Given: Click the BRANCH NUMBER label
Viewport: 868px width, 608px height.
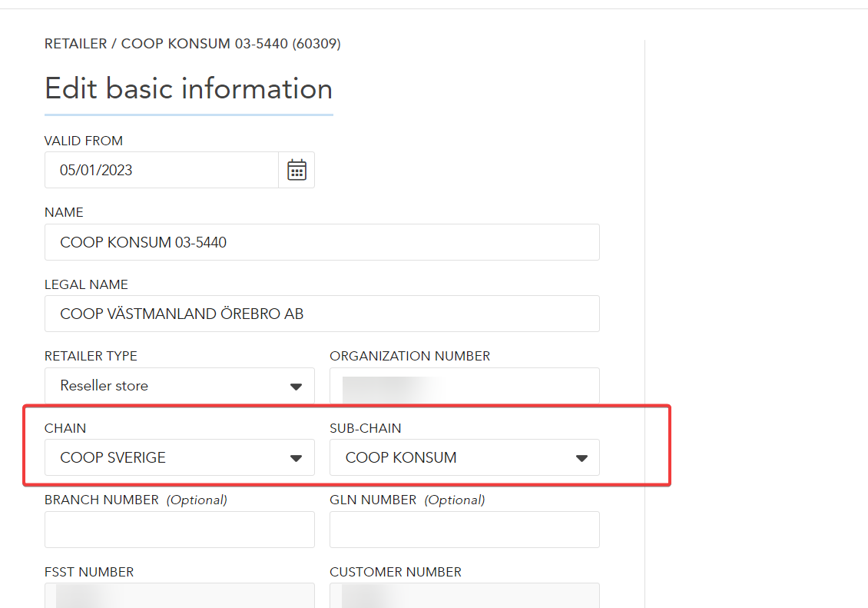Looking at the screenshot, I should (101, 500).
